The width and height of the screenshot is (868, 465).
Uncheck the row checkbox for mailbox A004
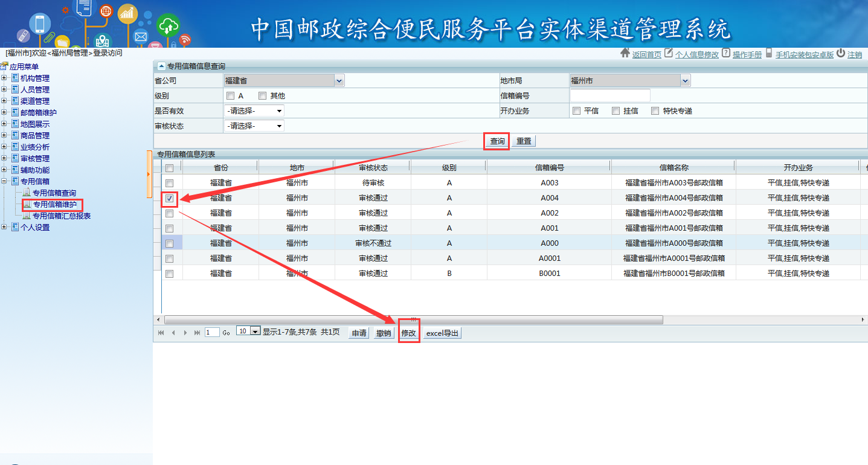tap(170, 198)
